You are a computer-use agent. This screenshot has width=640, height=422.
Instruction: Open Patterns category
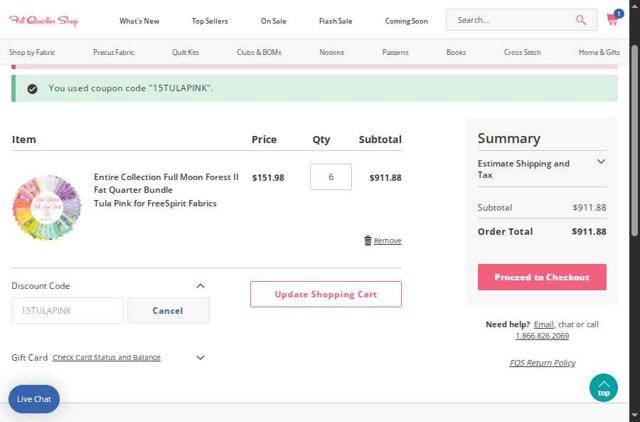pyautogui.click(x=395, y=52)
